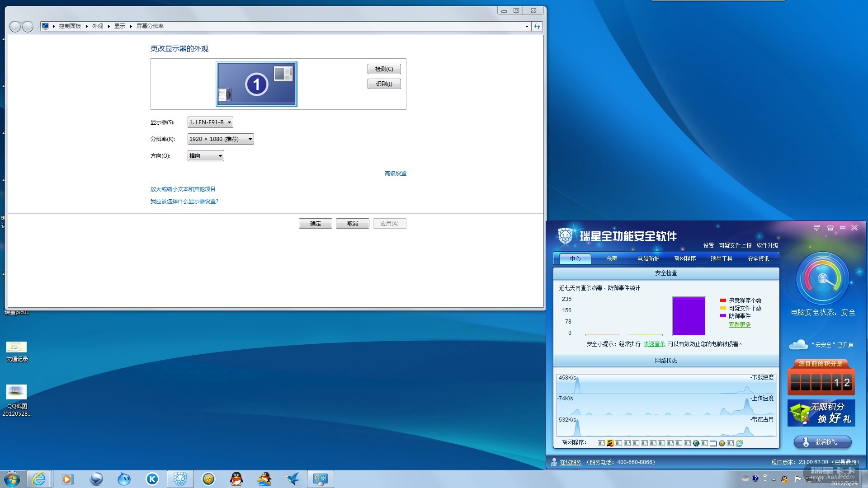Click the Rising lion shield logo
The height and width of the screenshot is (488, 868).
565,236
